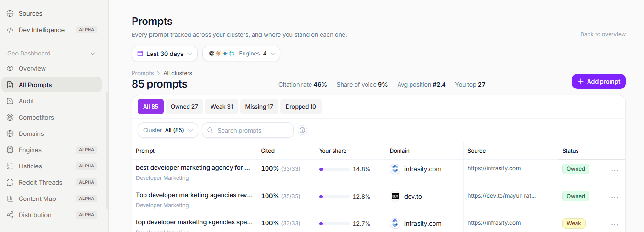644x232 pixels.
Task: Open the Engines 4 dropdown
Action: pyautogui.click(x=241, y=54)
